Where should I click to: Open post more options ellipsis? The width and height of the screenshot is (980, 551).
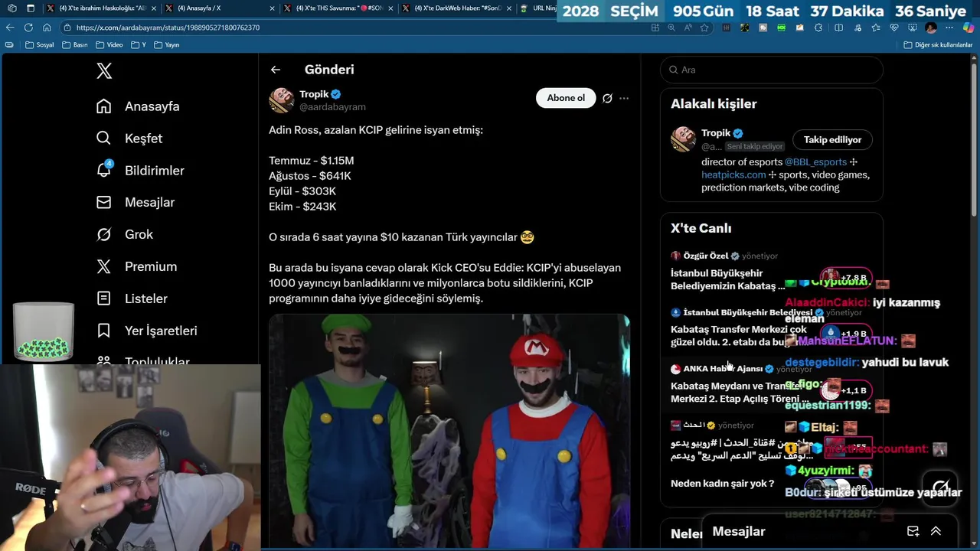(624, 98)
